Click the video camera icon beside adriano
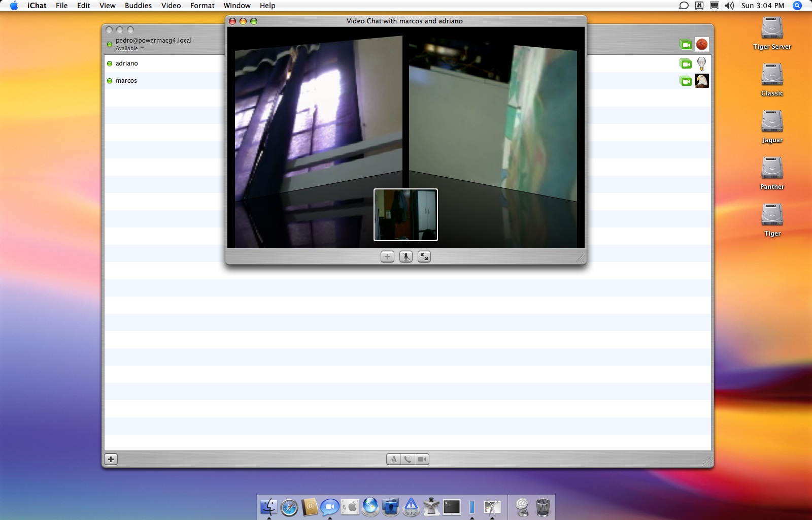The width and height of the screenshot is (812, 520). tap(686, 63)
